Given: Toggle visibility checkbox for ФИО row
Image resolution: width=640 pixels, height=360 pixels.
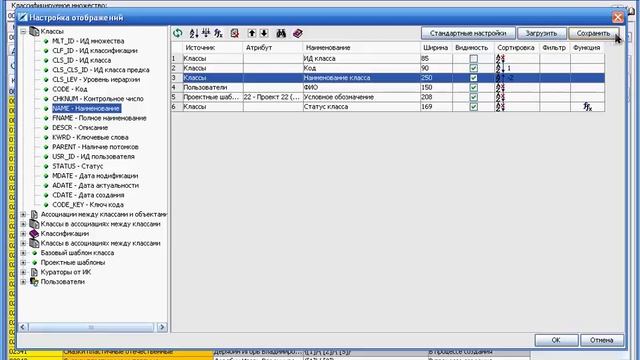Looking at the screenshot, I should coord(473,87).
